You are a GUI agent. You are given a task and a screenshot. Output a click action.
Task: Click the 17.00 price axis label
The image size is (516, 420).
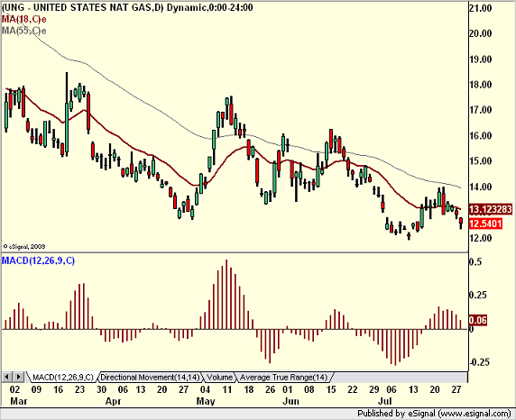480,110
